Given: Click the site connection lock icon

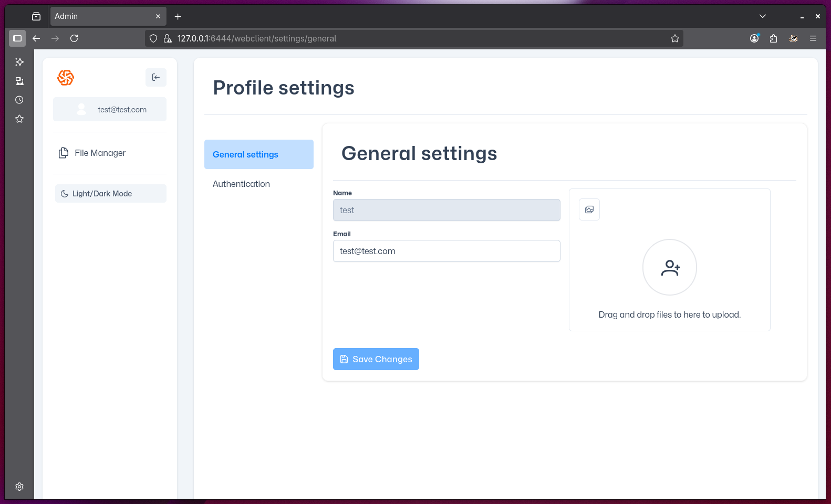Looking at the screenshot, I should click(168, 38).
